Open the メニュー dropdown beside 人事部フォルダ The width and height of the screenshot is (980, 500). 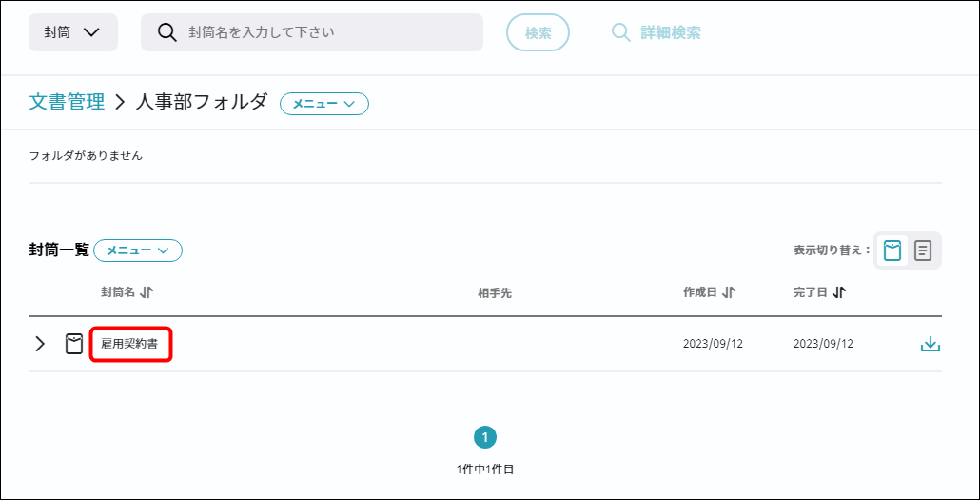coord(323,104)
